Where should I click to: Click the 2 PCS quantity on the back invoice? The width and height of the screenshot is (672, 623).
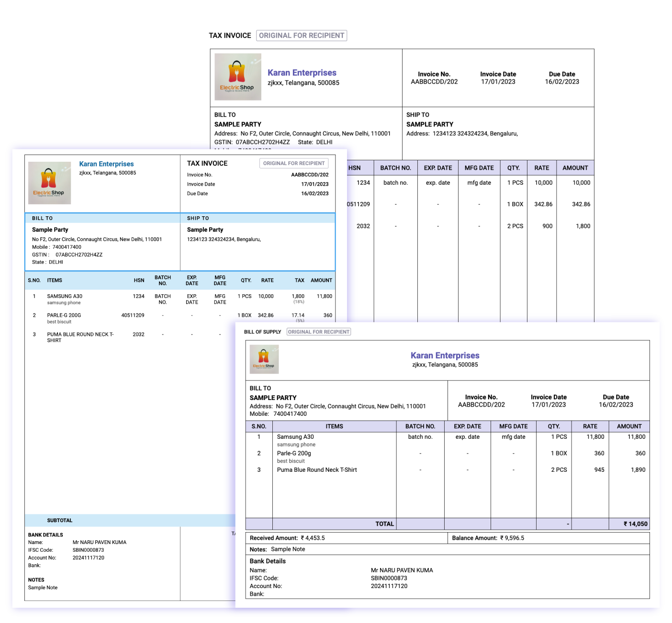point(515,226)
